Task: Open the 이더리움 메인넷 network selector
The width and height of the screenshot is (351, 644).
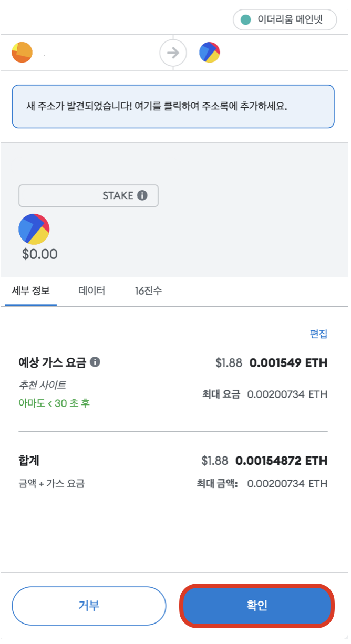Action: coord(285,20)
